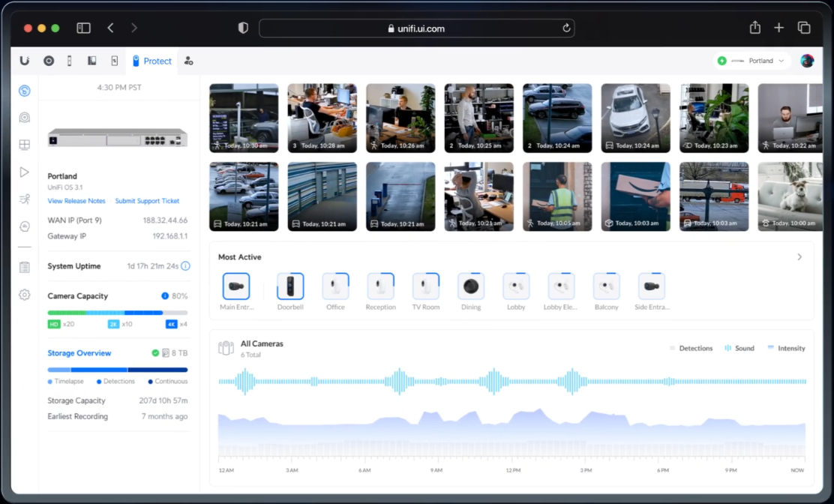Viewport: 834px width, 504px height.
Task: Show Safari tab overview
Action: [x=804, y=28]
